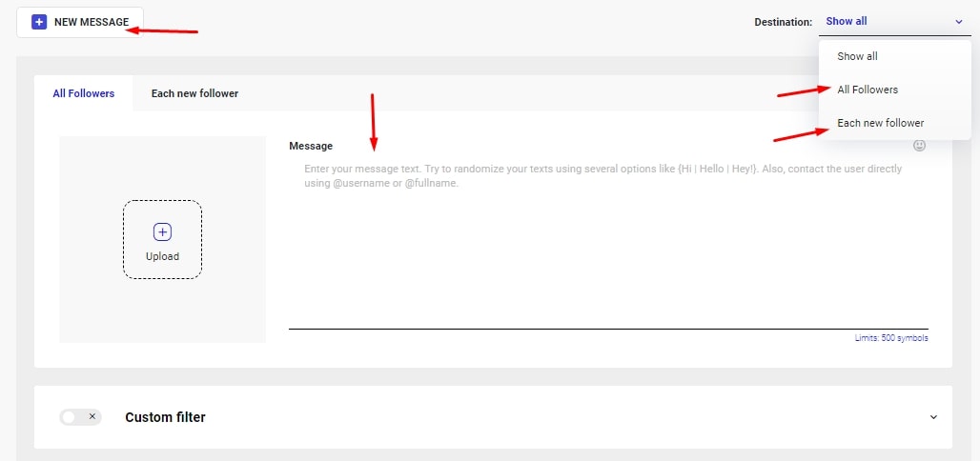Click the Custom filter heading
Image resolution: width=980 pixels, height=461 pixels.
(165, 417)
